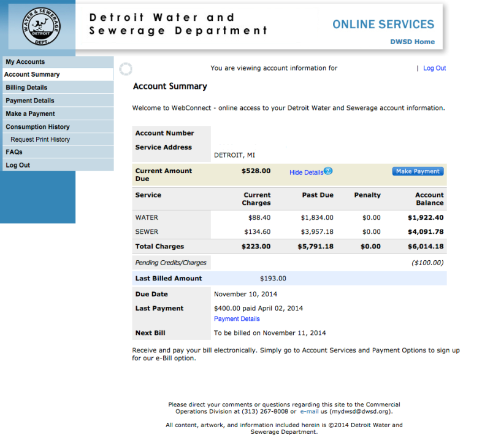Screen dimensions: 482x448
Task: Click the Account Summary page heading
Action: pos(170,87)
